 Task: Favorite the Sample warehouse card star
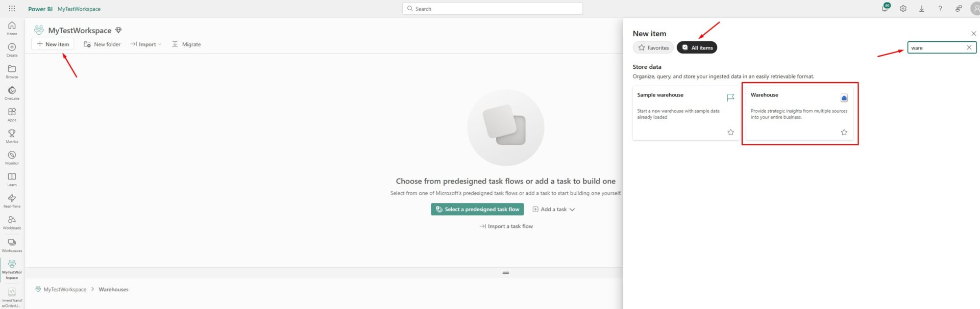(730, 132)
